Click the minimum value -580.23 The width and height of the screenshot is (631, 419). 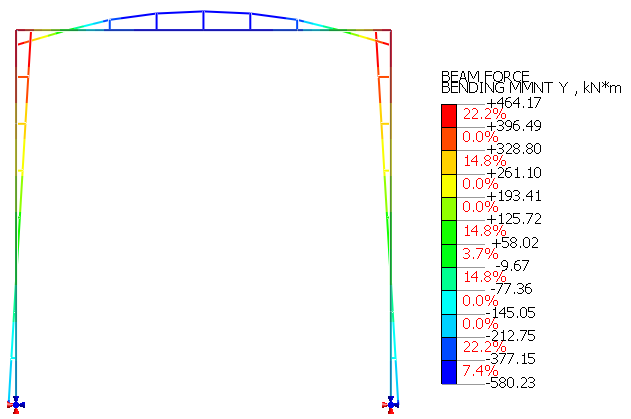click(510, 382)
